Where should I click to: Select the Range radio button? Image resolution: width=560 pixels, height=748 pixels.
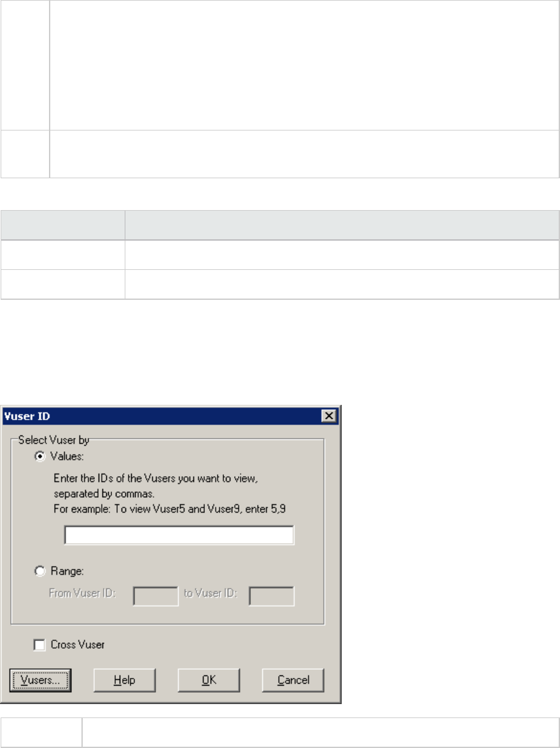(40, 571)
